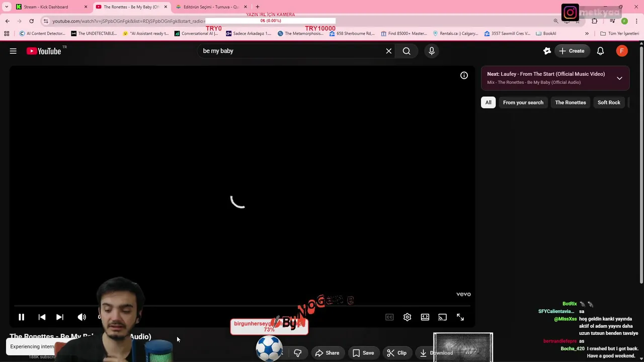Switch to the Editörün Seçimi browser tab
This screenshot has height=362, width=644.
coord(211,7)
